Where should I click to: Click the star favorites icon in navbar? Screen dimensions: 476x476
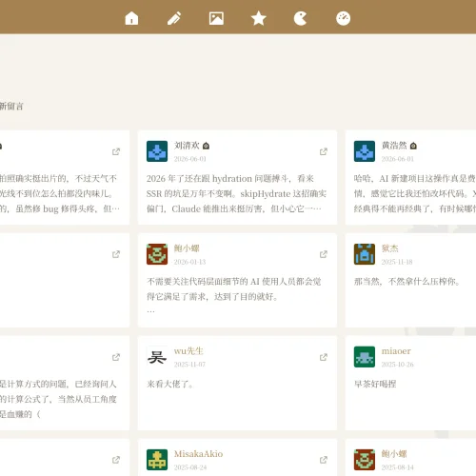(259, 18)
